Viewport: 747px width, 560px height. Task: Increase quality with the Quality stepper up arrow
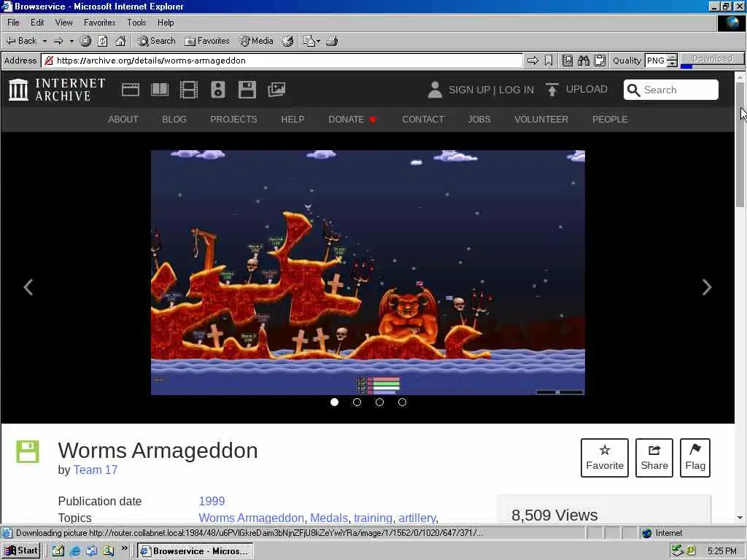click(x=672, y=57)
